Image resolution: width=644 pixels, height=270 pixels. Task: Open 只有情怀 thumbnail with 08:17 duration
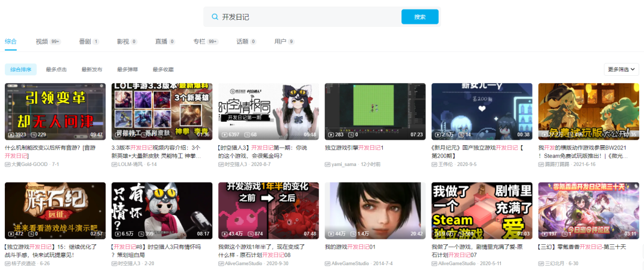pyautogui.click(x=162, y=211)
